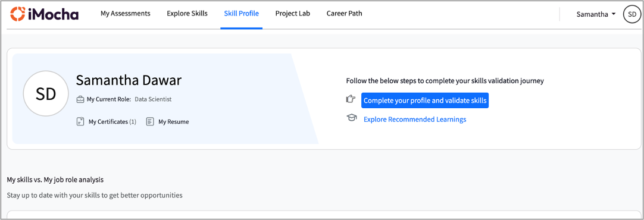This screenshot has height=220, width=644.
Task: Open My Certificates (1) link
Action: tap(112, 121)
